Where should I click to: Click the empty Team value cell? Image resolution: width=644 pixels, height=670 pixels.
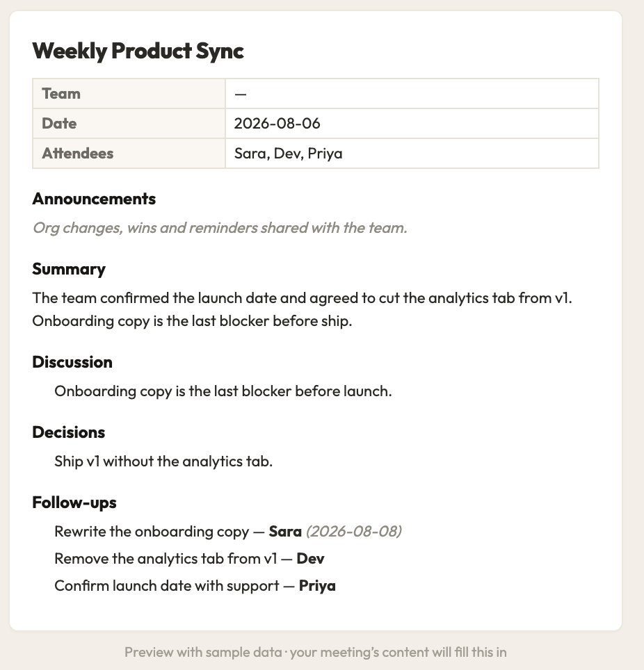click(412, 94)
